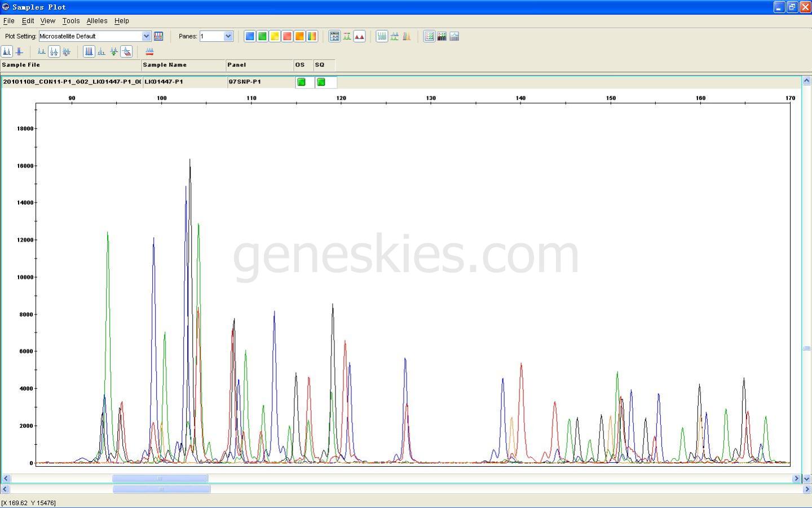Click the scroll down arrow at right
The height and width of the screenshot is (508, 812).
tap(806, 479)
